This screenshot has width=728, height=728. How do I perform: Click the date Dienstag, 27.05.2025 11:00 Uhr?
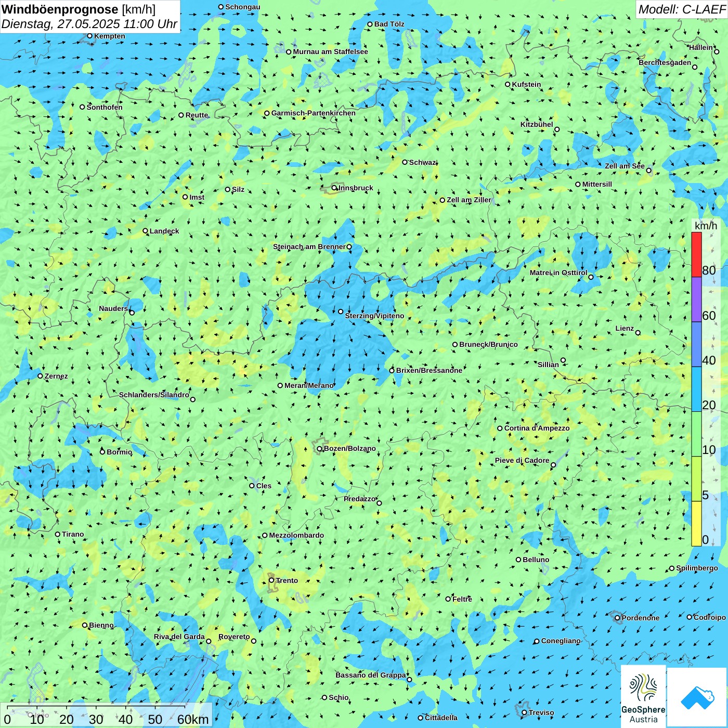tap(89, 24)
